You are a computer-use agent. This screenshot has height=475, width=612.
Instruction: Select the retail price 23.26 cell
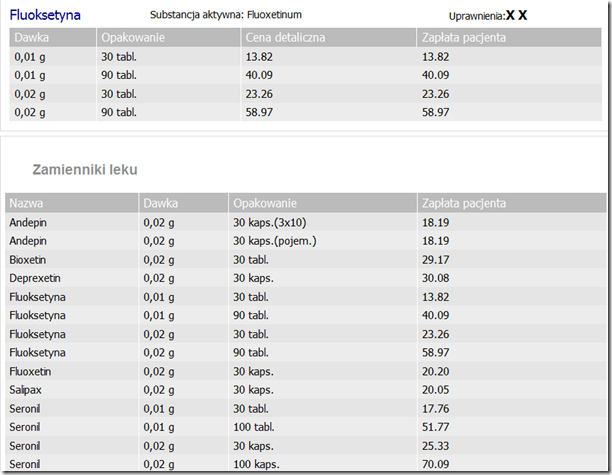tap(259, 94)
